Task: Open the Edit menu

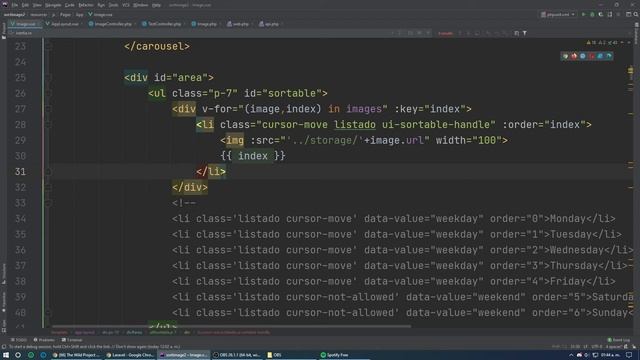Action: (x=25, y=5)
